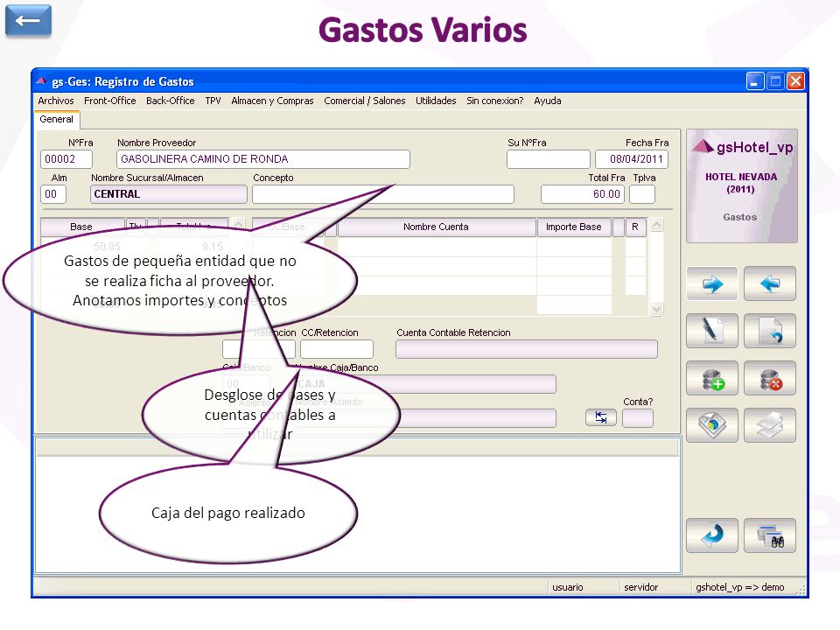Screen dimensions: 840x630
Task: Open the Utilidades menu
Action: click(x=436, y=101)
